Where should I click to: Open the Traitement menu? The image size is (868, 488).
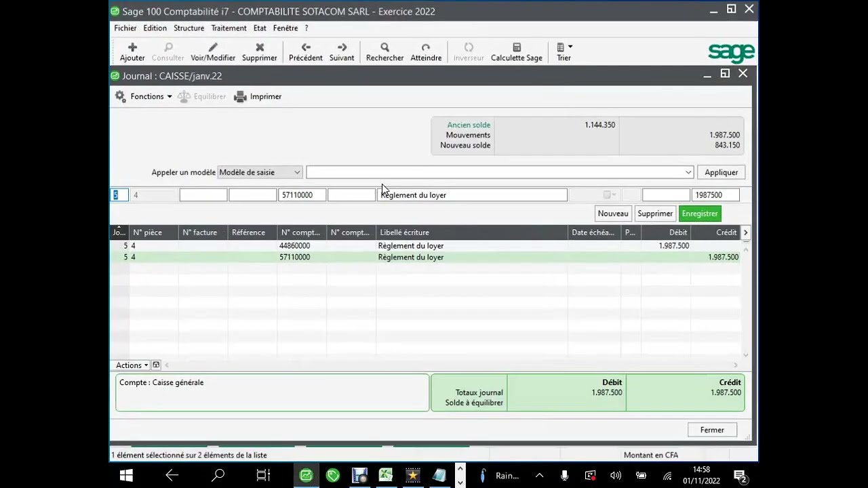point(229,28)
